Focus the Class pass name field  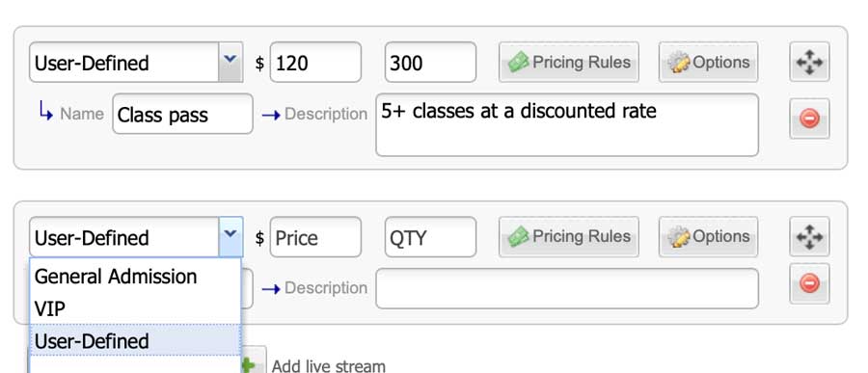[x=182, y=114]
